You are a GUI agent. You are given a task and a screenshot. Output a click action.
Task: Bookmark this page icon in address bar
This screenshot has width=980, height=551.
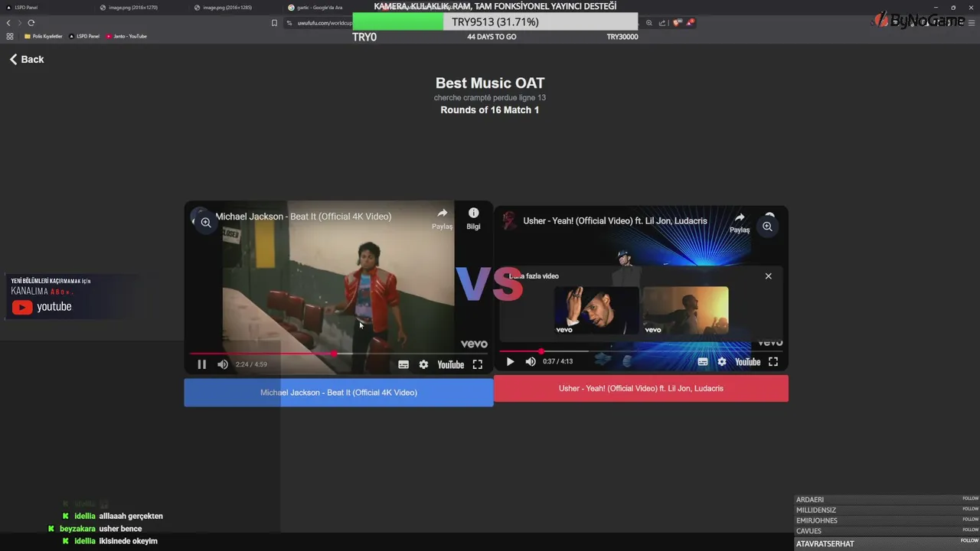(x=274, y=23)
